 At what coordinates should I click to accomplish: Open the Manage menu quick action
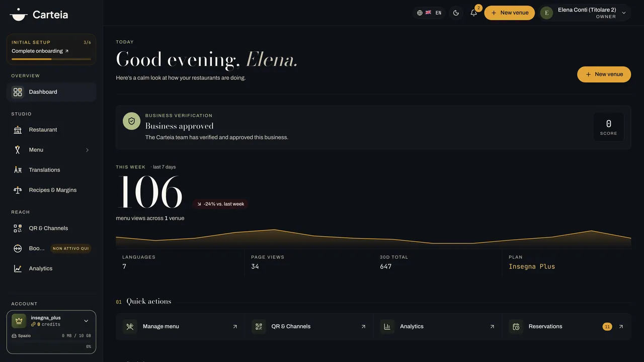[180, 327]
